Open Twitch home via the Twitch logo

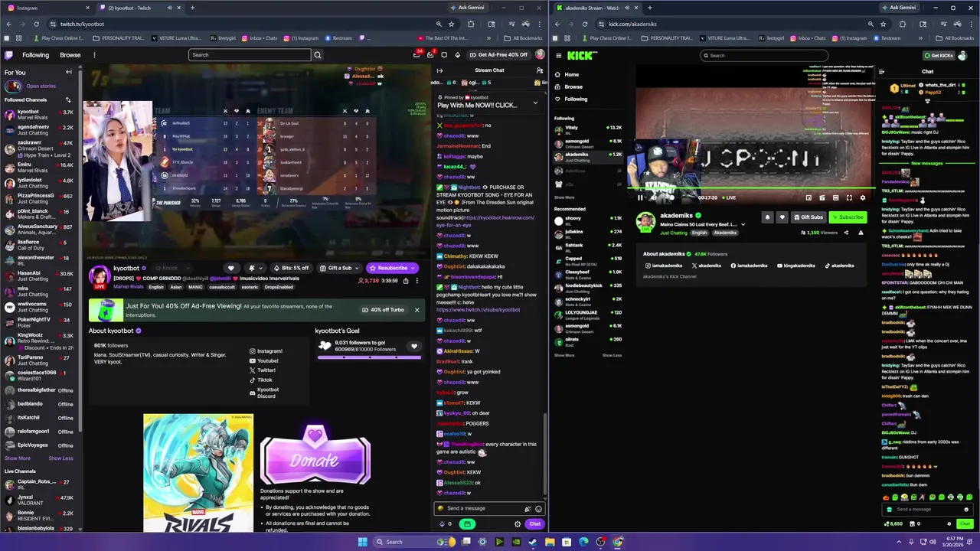point(8,55)
